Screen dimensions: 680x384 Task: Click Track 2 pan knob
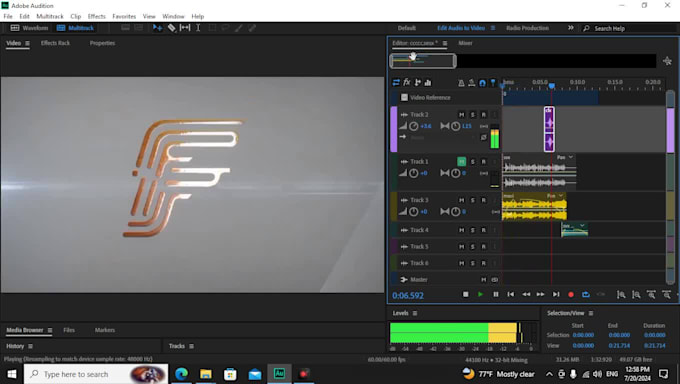[455, 126]
